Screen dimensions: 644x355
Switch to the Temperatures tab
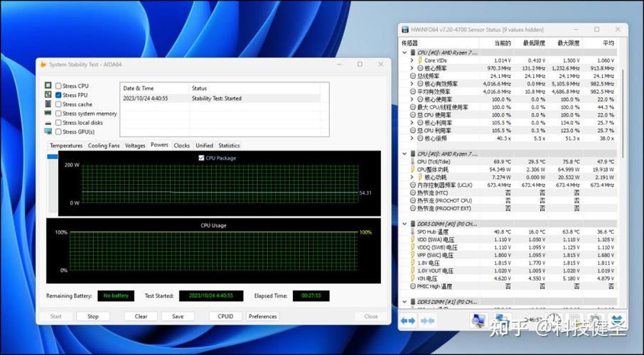[66, 146]
